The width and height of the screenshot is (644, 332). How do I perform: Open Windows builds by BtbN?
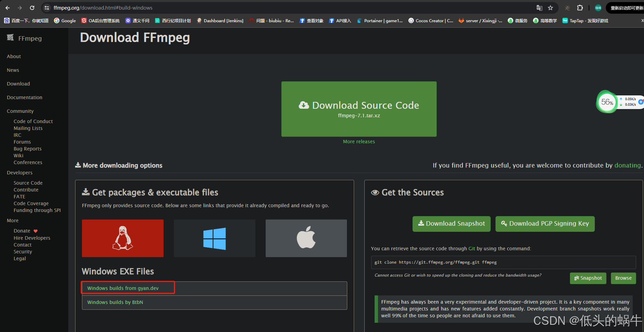(x=115, y=302)
